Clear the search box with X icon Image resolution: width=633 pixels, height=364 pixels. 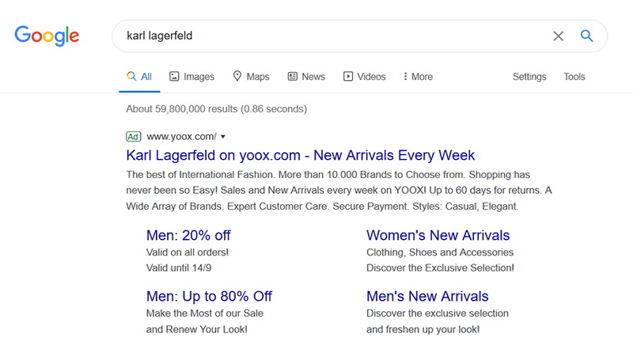tap(559, 36)
